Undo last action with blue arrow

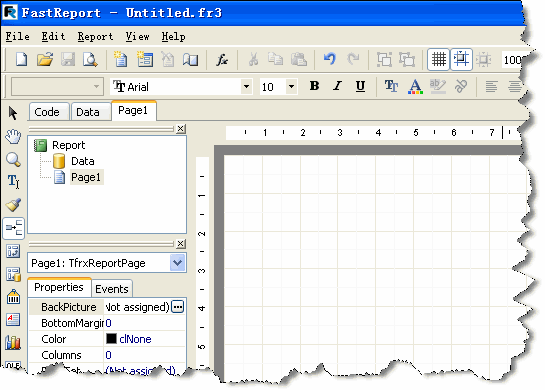pyautogui.click(x=330, y=58)
